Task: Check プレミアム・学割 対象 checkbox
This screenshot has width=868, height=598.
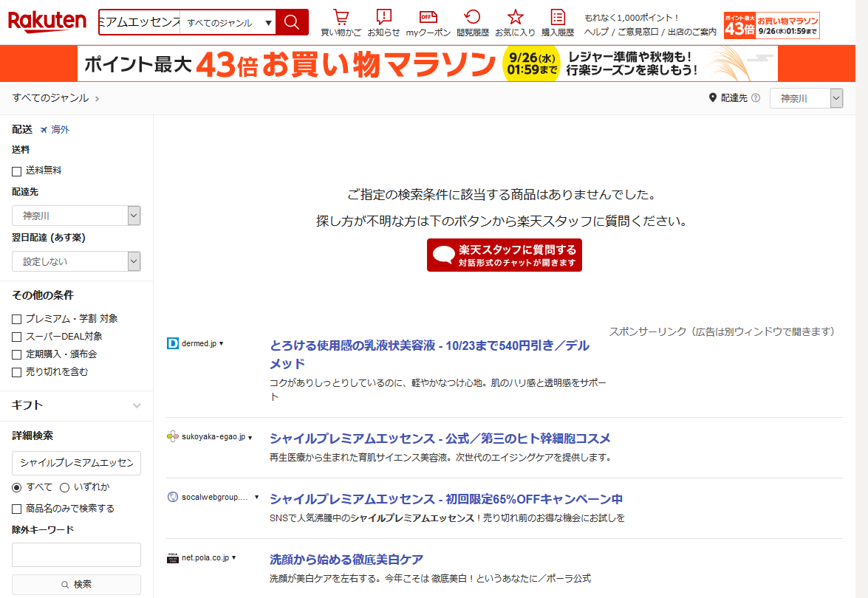Action: click(x=16, y=319)
